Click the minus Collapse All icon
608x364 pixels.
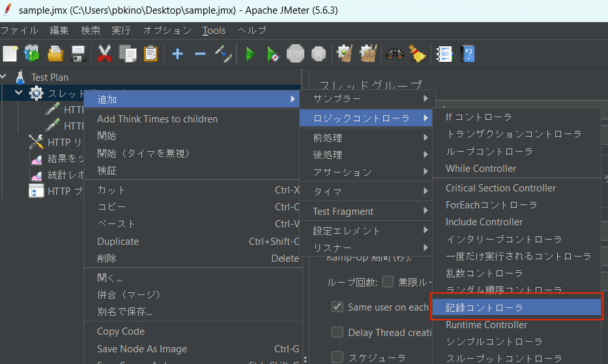200,54
